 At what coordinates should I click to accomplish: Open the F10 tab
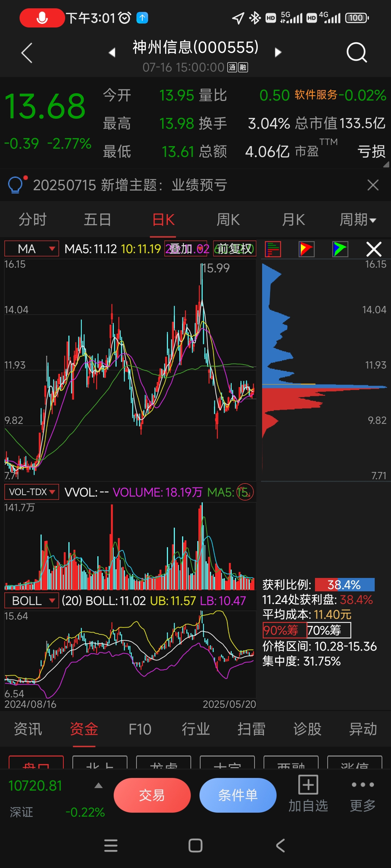140,729
